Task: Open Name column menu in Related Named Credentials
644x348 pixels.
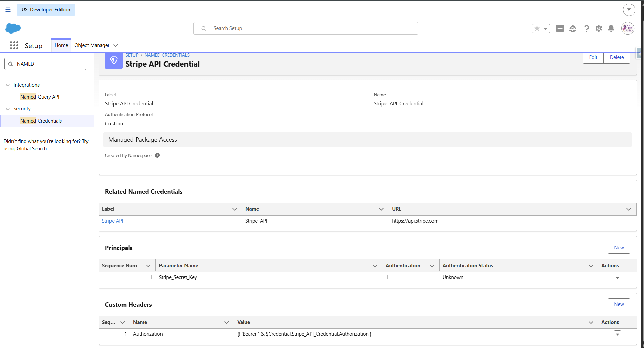Action: pos(381,209)
